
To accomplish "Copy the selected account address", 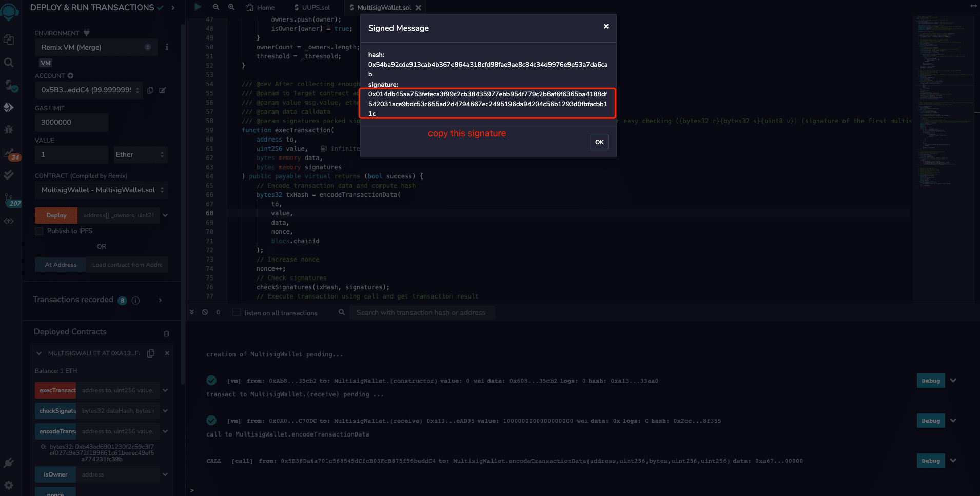I will [150, 90].
